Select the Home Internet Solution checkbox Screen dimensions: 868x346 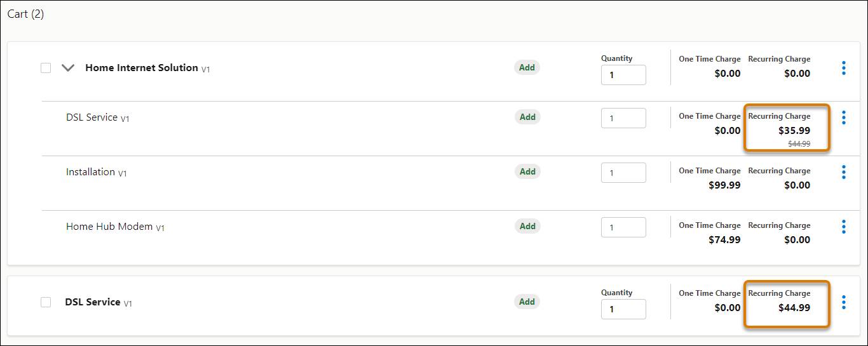point(46,68)
